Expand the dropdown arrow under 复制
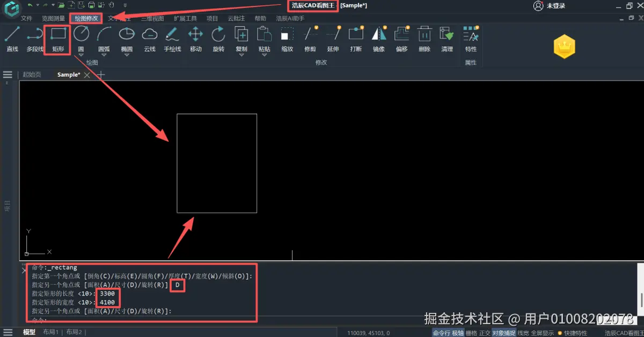Screen dimensions: 644x337 [241, 55]
